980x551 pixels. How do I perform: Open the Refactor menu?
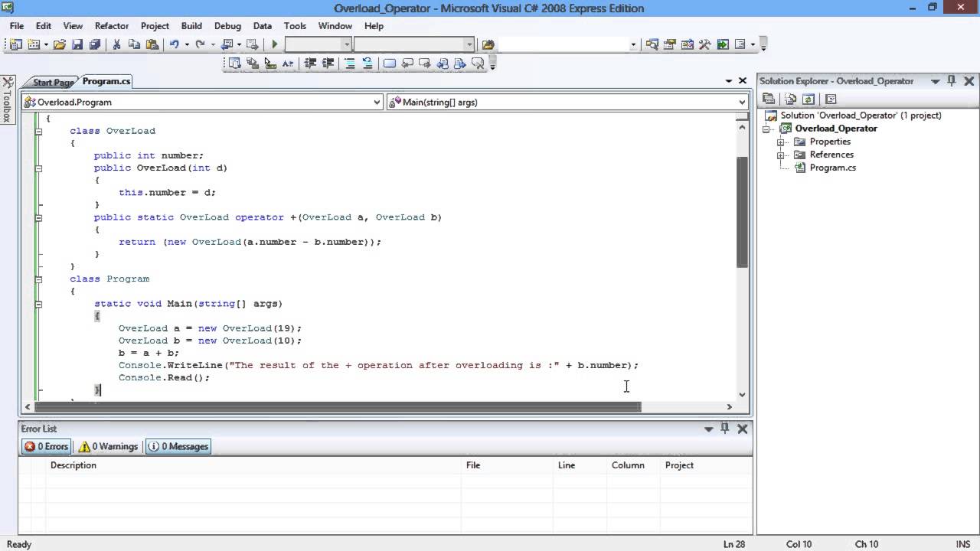112,25
